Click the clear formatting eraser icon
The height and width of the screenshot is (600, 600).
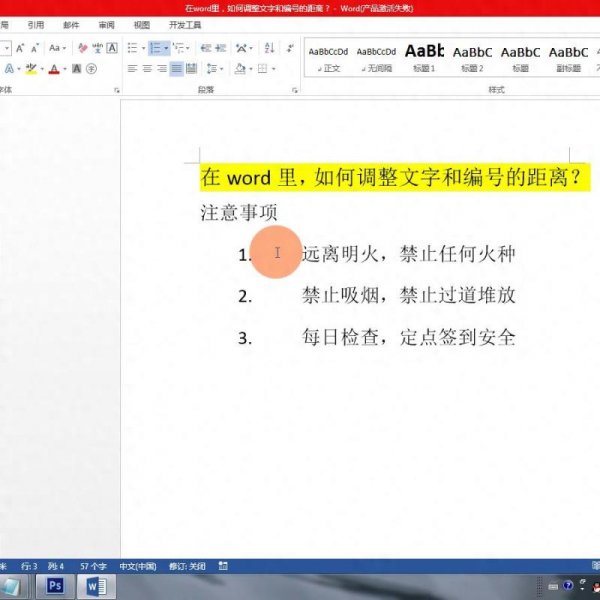click(83, 48)
